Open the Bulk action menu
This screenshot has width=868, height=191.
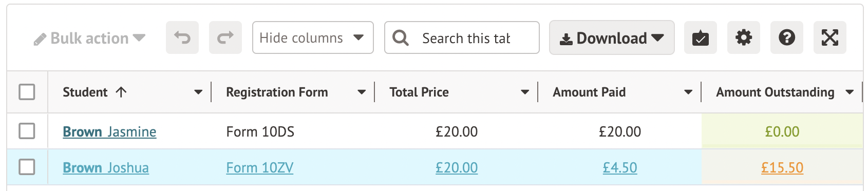point(89,39)
